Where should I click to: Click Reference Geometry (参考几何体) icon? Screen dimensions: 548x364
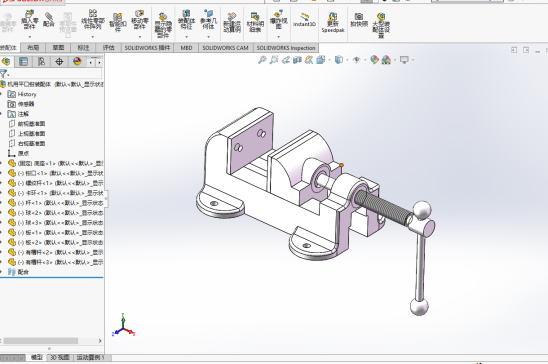[208, 20]
